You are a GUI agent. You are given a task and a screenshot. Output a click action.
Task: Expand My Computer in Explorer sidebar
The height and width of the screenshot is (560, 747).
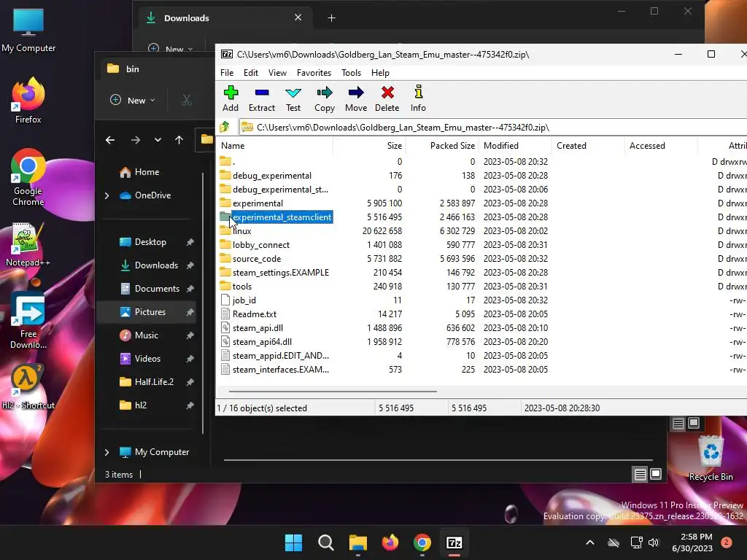[x=107, y=452]
